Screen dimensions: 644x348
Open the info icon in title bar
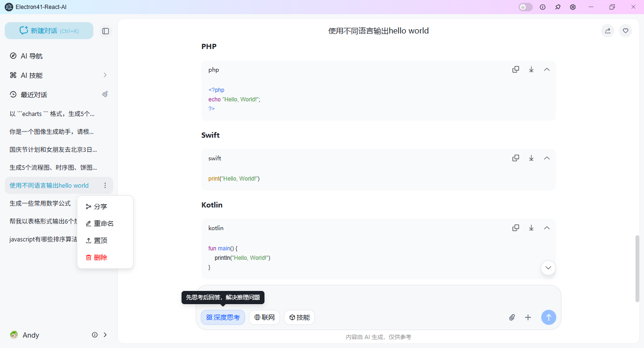pyautogui.click(x=543, y=7)
